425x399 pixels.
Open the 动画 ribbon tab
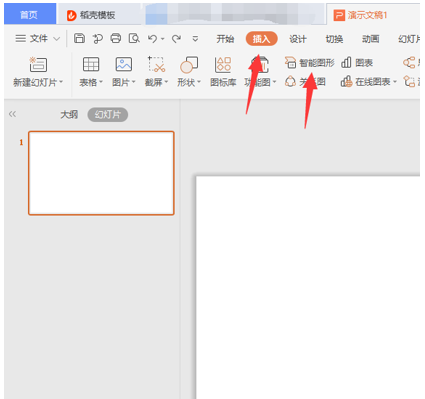(371, 39)
